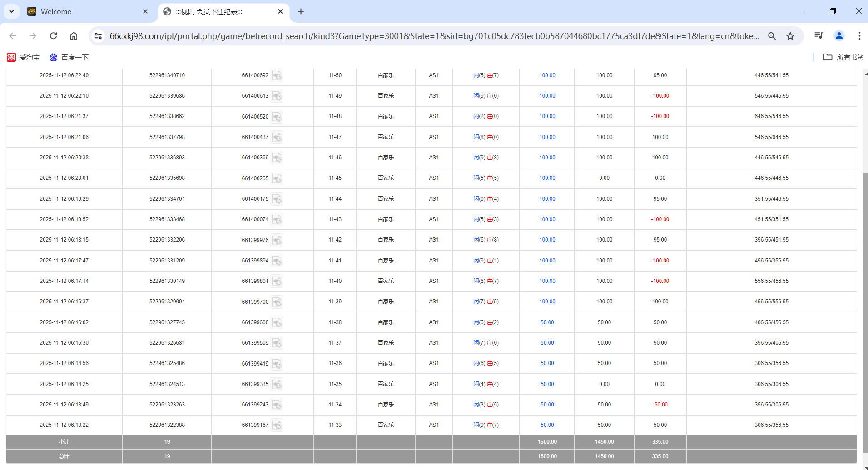The image size is (868, 470).
Task: Go to the browser home page icon
Action: (74, 36)
